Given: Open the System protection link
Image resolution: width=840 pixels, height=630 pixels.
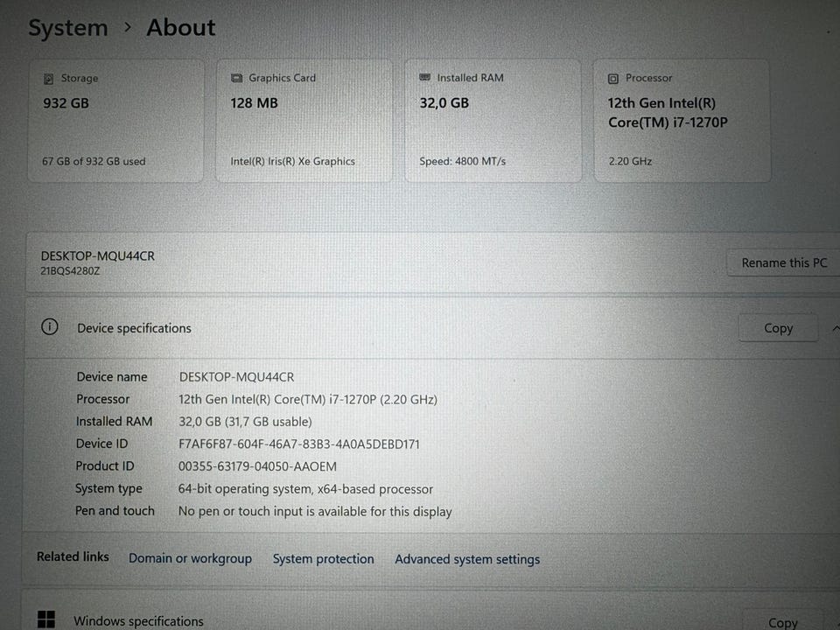Looking at the screenshot, I should pos(323,558).
